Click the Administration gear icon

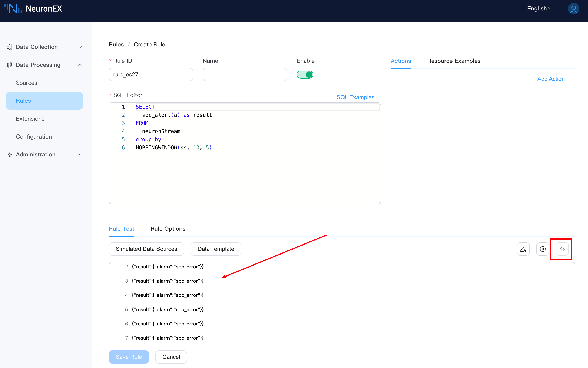[9, 154]
